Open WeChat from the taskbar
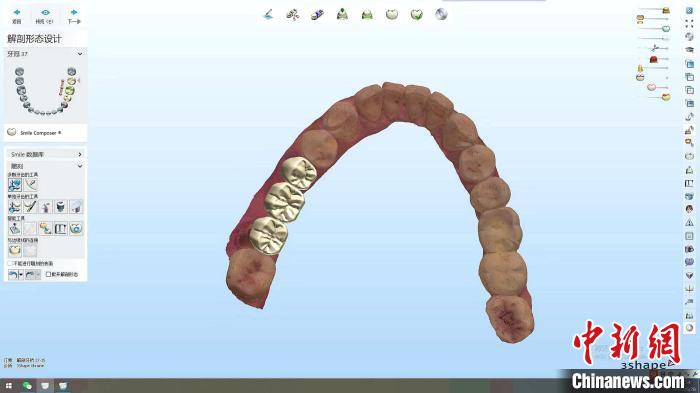 27,385
